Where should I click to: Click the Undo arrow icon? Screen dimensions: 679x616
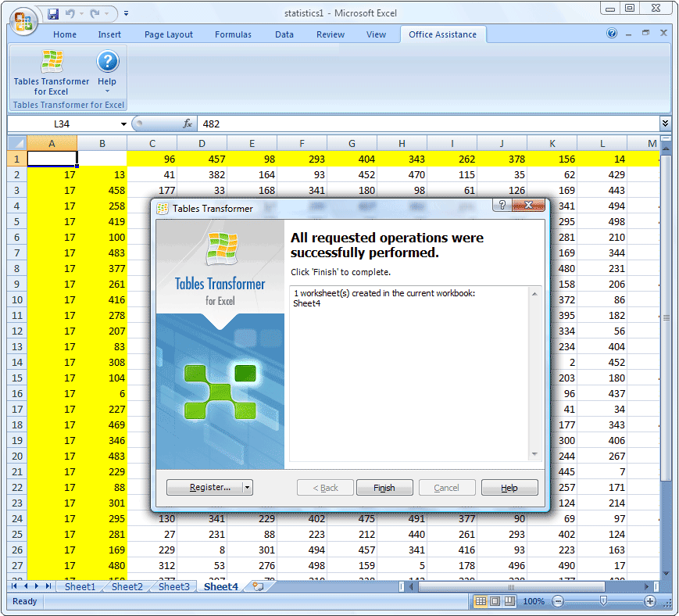70,14
